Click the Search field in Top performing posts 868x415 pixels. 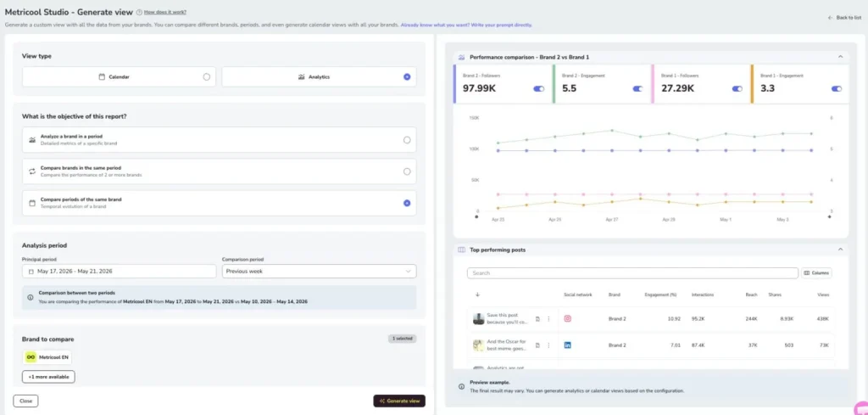pos(632,273)
